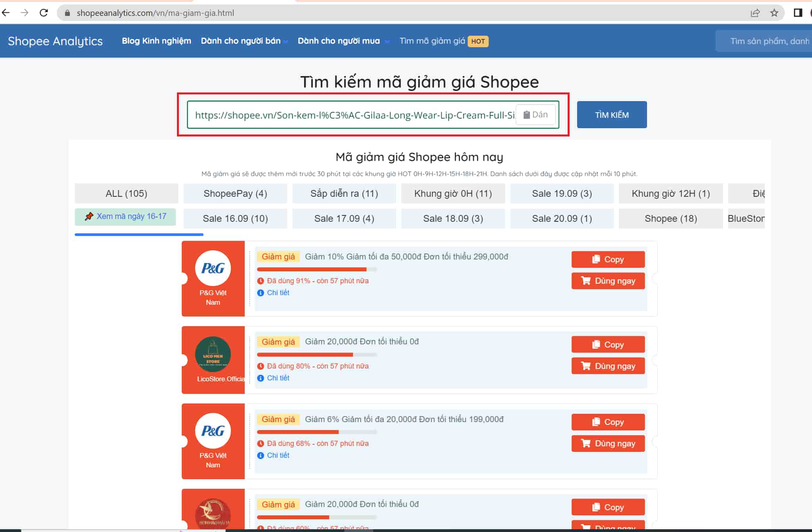This screenshot has width=812, height=532.
Task: Switch to Khung giờ 0H (11) tab
Action: 453,194
